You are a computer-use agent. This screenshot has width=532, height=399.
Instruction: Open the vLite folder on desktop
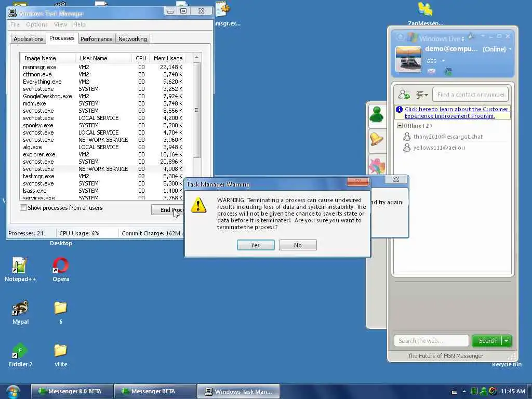pos(61,354)
